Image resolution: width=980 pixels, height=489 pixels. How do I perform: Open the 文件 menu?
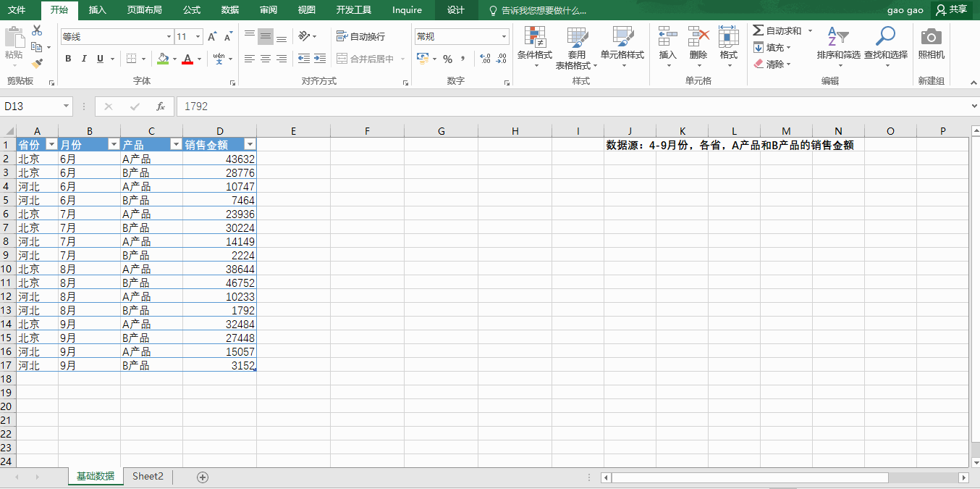coord(17,10)
